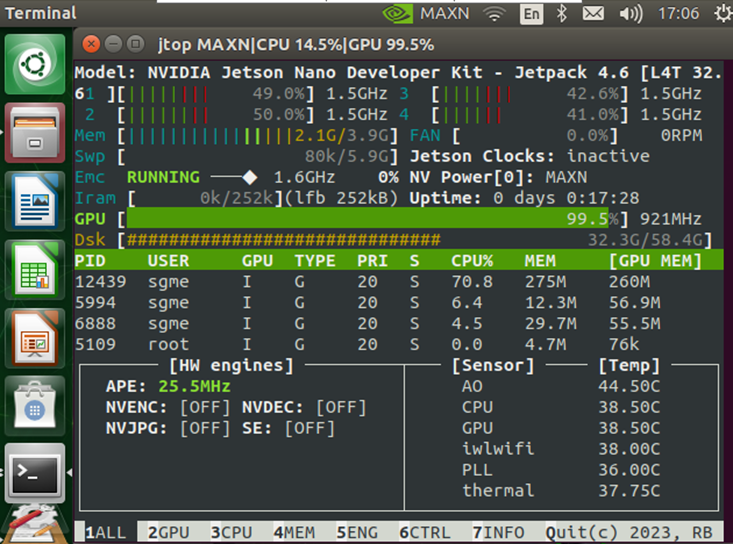
Task: Launch LibreOffice Calc from the dock
Action: 35,270
